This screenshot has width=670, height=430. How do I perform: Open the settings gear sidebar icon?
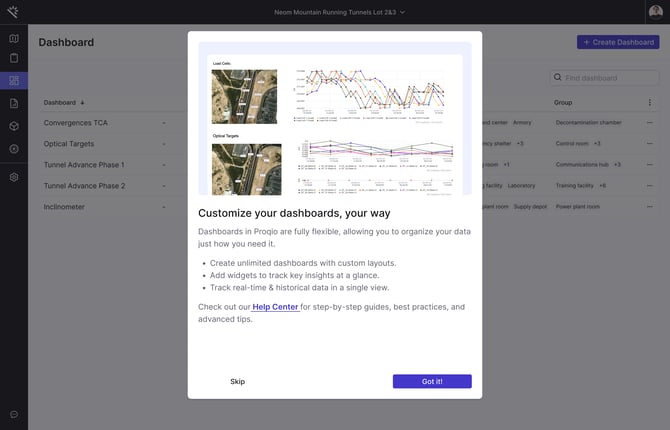(x=14, y=177)
